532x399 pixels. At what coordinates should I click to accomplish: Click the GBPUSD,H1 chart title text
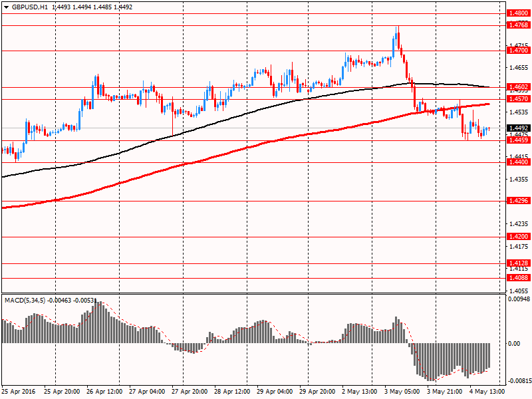(29, 7)
